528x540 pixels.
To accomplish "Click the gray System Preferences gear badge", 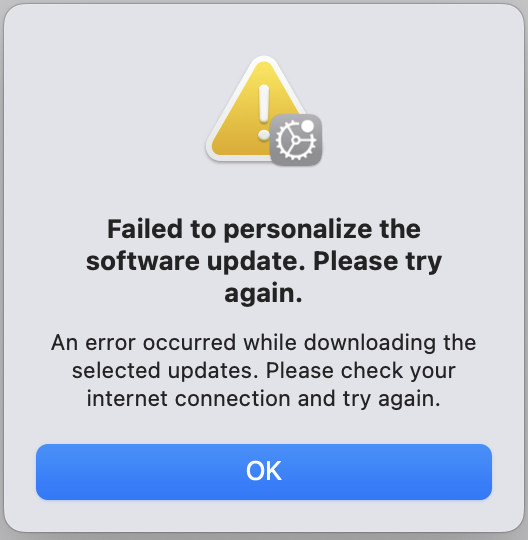I will 296,140.
